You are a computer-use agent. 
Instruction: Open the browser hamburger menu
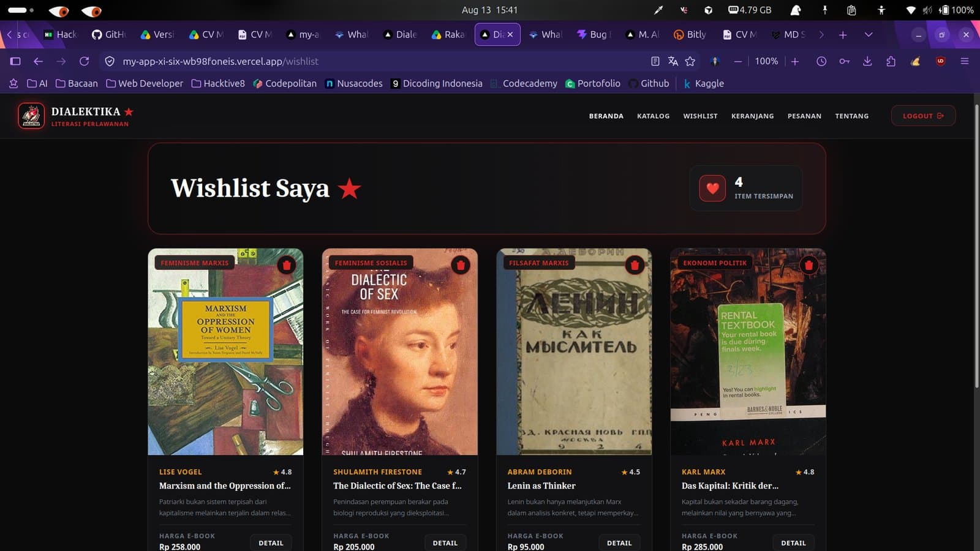[x=964, y=61]
